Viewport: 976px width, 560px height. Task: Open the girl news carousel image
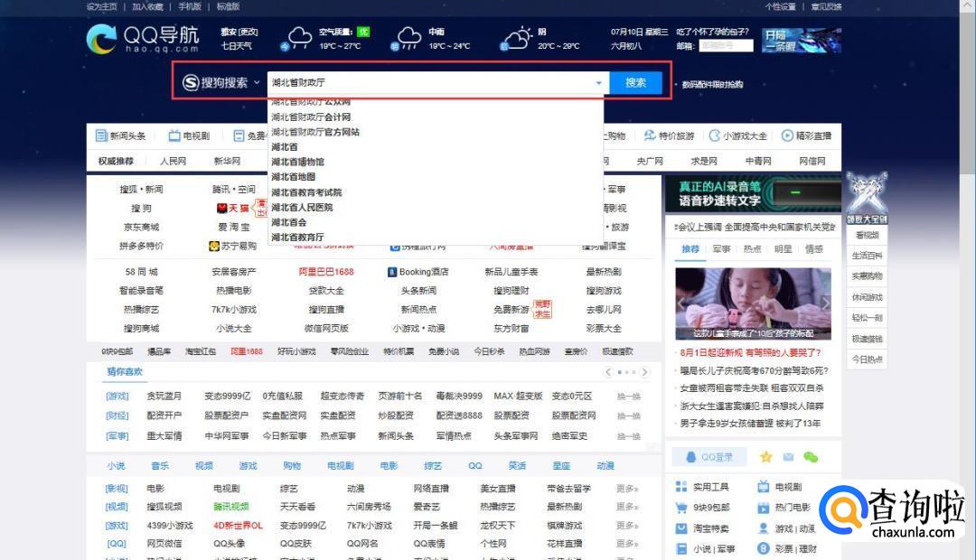point(753,303)
